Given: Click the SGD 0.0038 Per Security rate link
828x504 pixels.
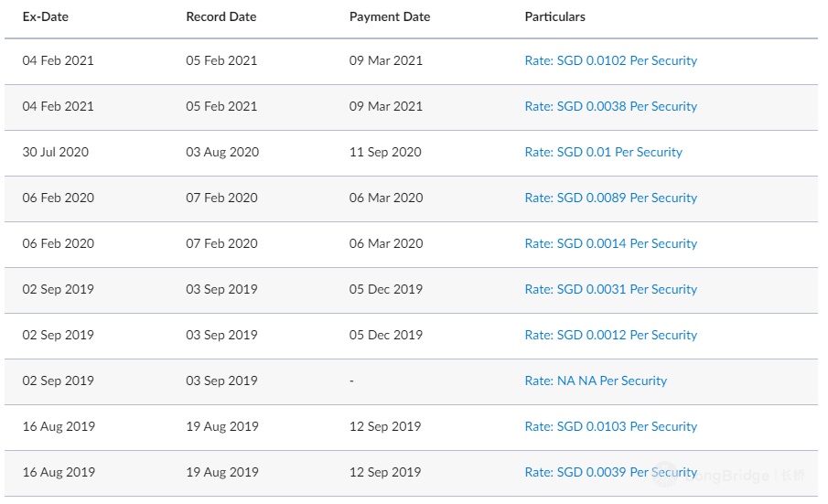Looking at the screenshot, I should [x=610, y=106].
